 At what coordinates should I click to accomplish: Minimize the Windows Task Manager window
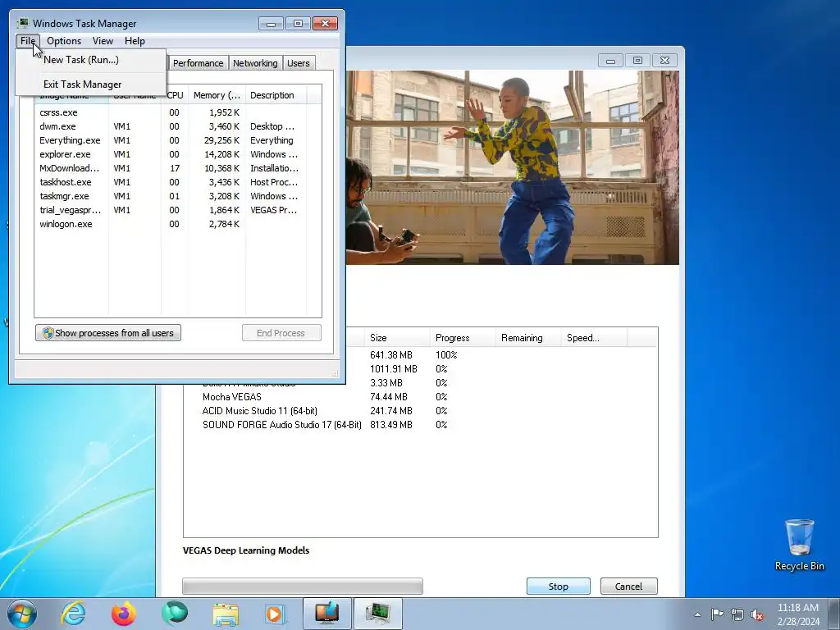271,24
